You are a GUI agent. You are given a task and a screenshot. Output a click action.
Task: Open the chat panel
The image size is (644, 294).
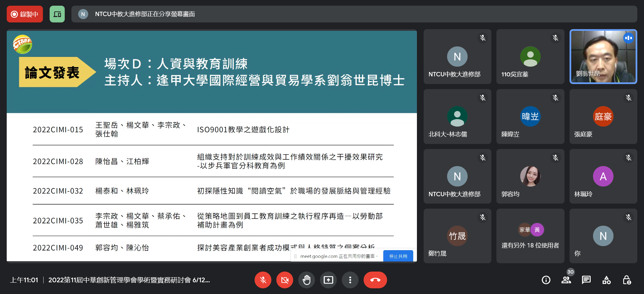coord(586,280)
